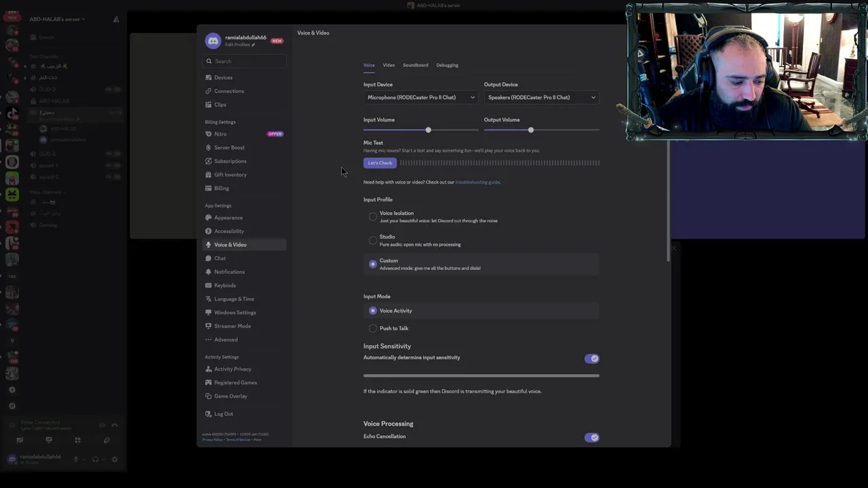Toggle automatically determine input sensitivity
868x488 pixels.
[x=592, y=359]
